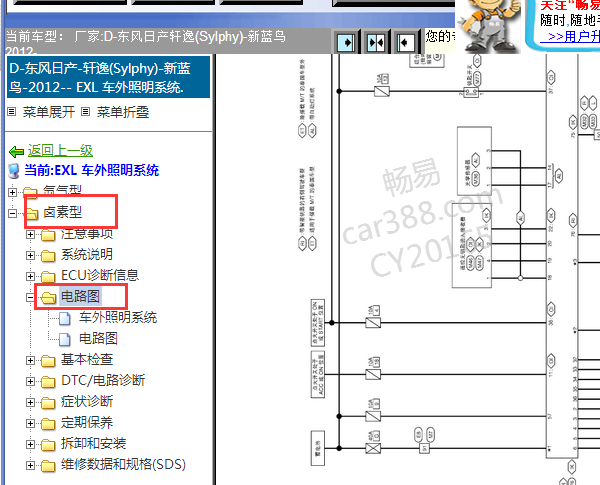Expand the 维修数据和规格(SDS) node
Viewport: 600px width, 485px height.
31,465
